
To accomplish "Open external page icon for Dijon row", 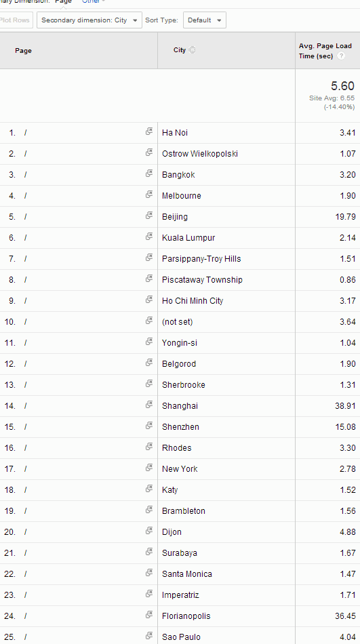I will click(148, 531).
